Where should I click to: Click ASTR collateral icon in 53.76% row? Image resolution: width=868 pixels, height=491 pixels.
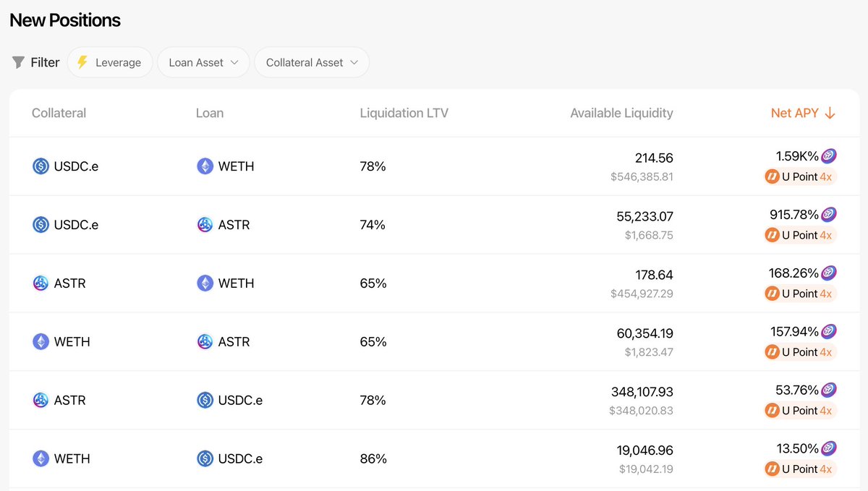(x=41, y=401)
